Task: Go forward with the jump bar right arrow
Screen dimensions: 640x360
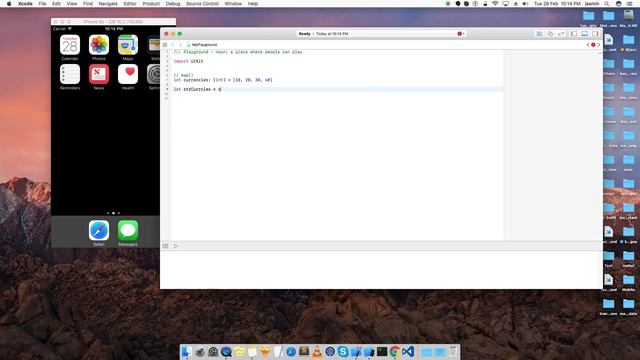Action: click(180, 44)
